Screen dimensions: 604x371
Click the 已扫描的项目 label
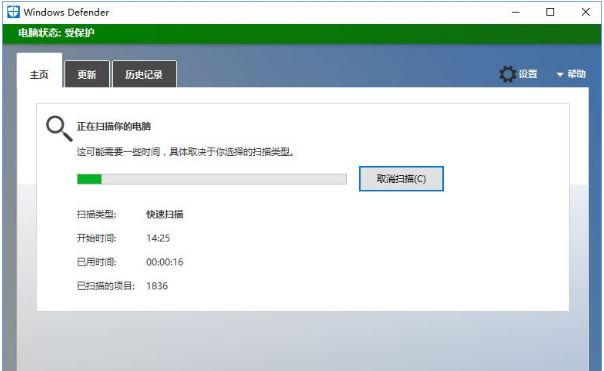click(106, 286)
